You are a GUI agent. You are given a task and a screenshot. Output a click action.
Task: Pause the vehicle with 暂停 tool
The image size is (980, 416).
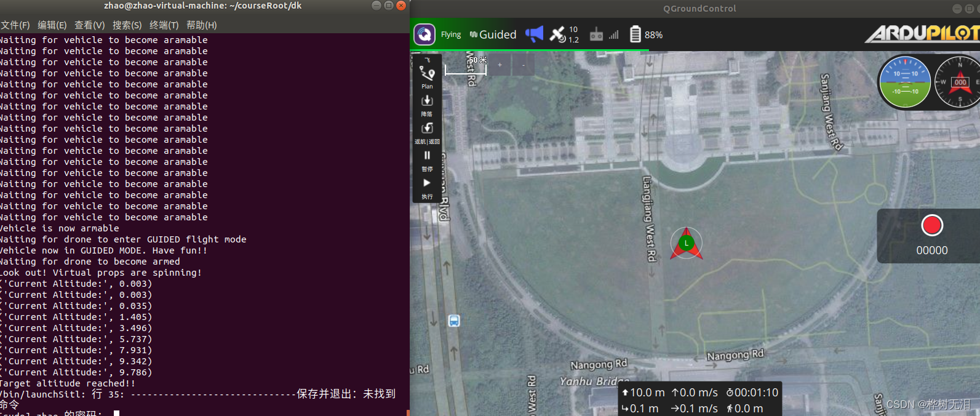427,161
